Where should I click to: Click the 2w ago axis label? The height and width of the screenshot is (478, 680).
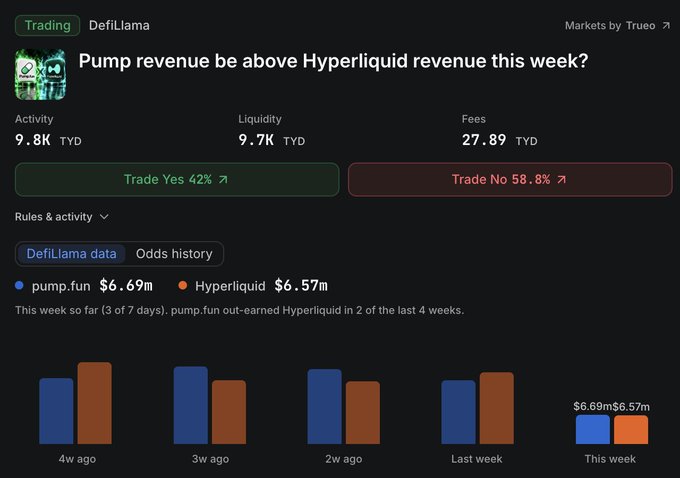[x=344, y=459]
